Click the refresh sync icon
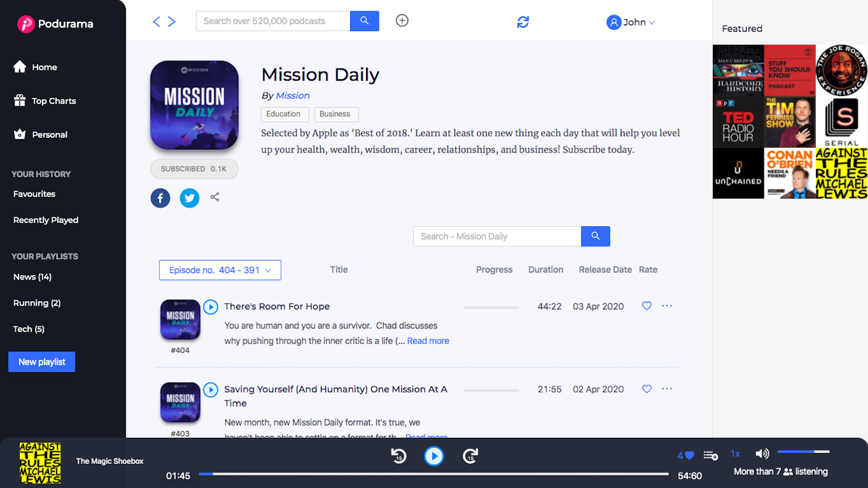 [523, 22]
